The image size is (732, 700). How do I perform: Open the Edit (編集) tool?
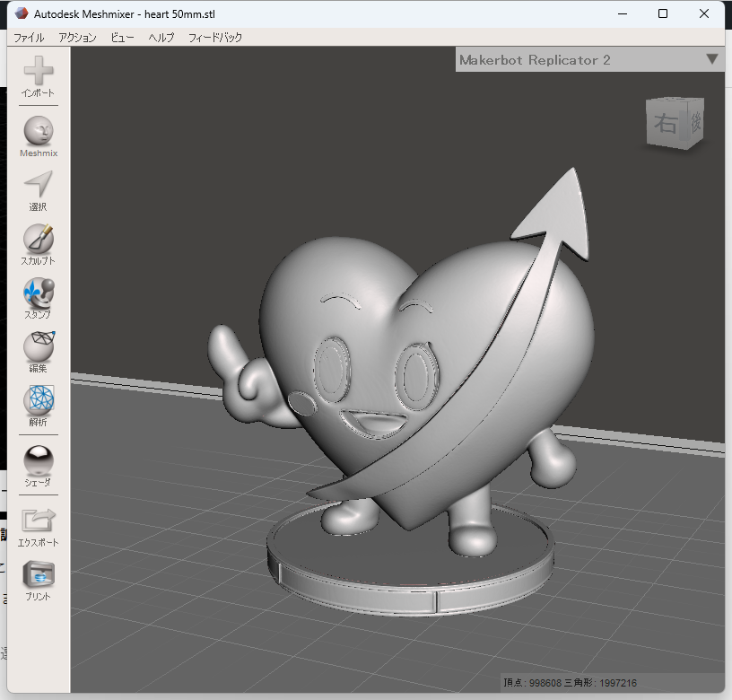38,346
